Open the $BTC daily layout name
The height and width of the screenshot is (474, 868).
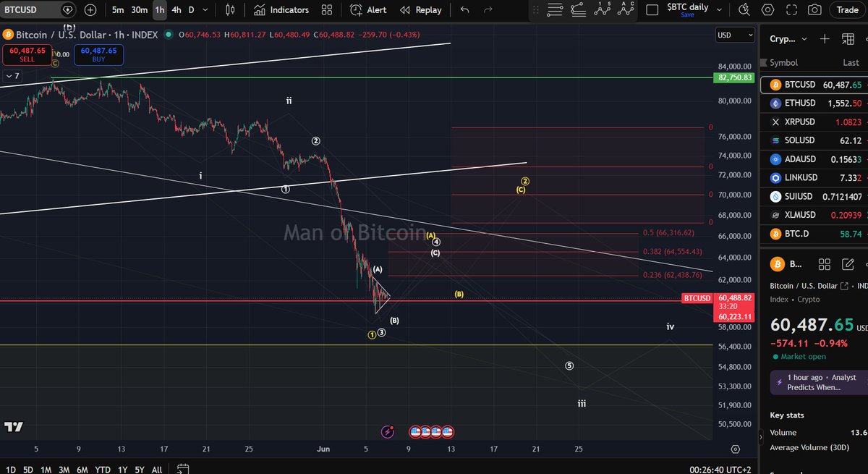[x=687, y=7]
